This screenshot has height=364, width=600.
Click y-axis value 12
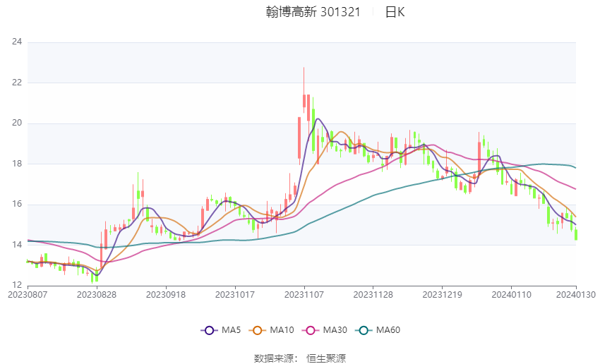(17, 285)
